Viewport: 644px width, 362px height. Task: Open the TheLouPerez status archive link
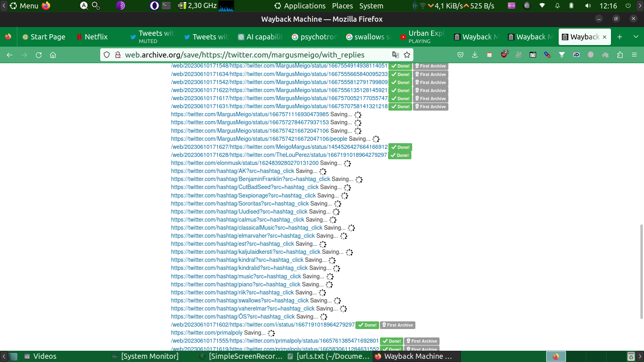279,155
